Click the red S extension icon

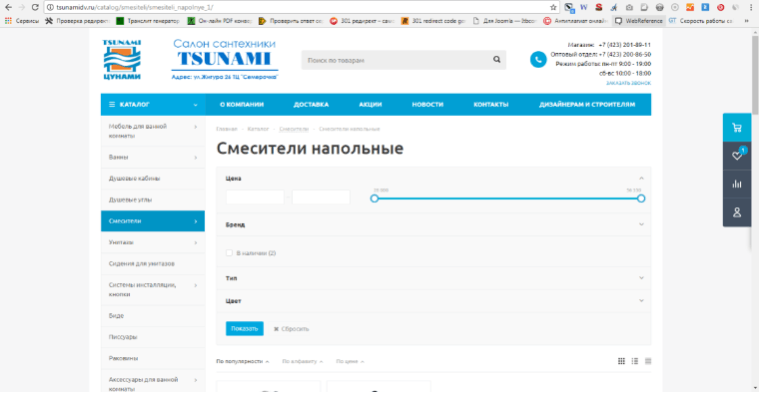pos(599,7)
